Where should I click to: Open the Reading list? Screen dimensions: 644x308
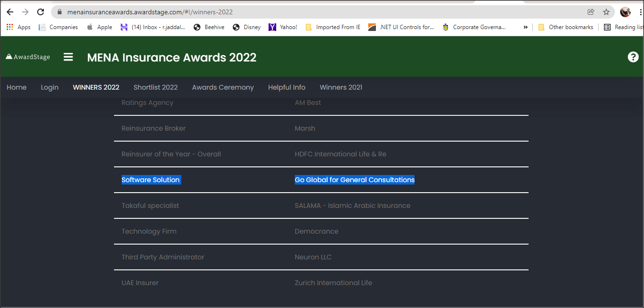[623, 27]
